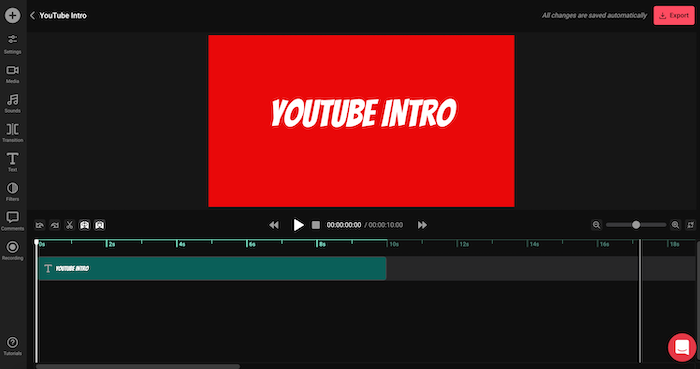Click the 14s mark on timeline ruler
The width and height of the screenshot is (700, 369).
(x=534, y=245)
